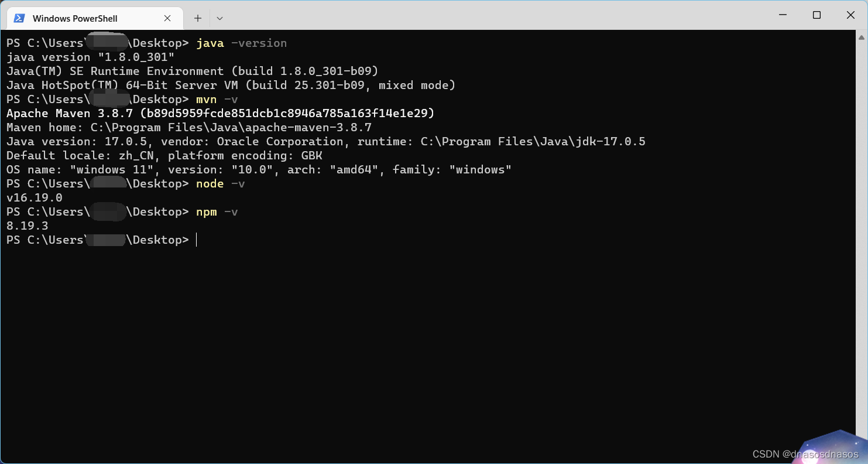The height and width of the screenshot is (464, 868).
Task: Click the OS name windows 11 output line
Action: (258, 169)
